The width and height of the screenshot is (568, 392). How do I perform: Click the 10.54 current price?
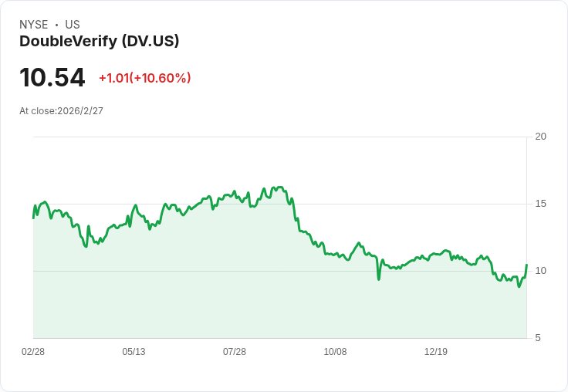coord(52,77)
